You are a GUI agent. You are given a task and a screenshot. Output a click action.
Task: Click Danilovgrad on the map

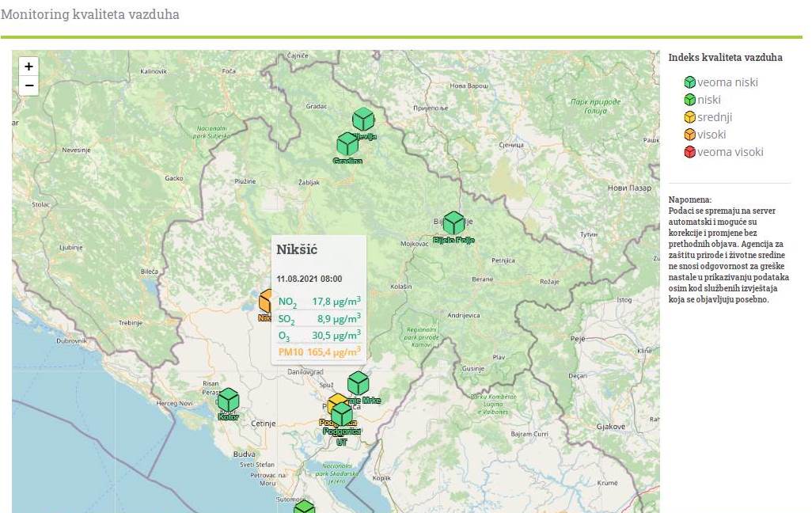click(x=305, y=371)
